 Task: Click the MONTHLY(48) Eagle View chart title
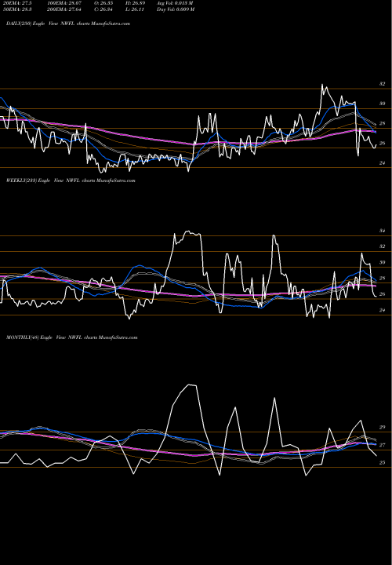pos(72,337)
